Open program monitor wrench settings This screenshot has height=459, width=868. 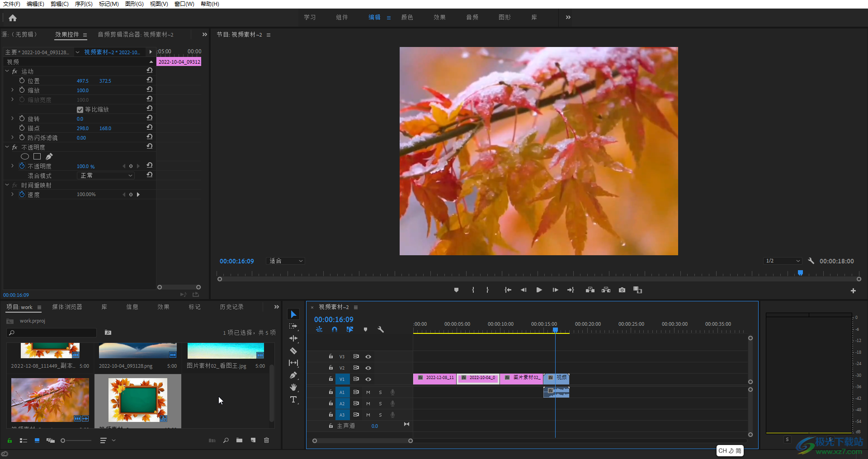pos(811,261)
